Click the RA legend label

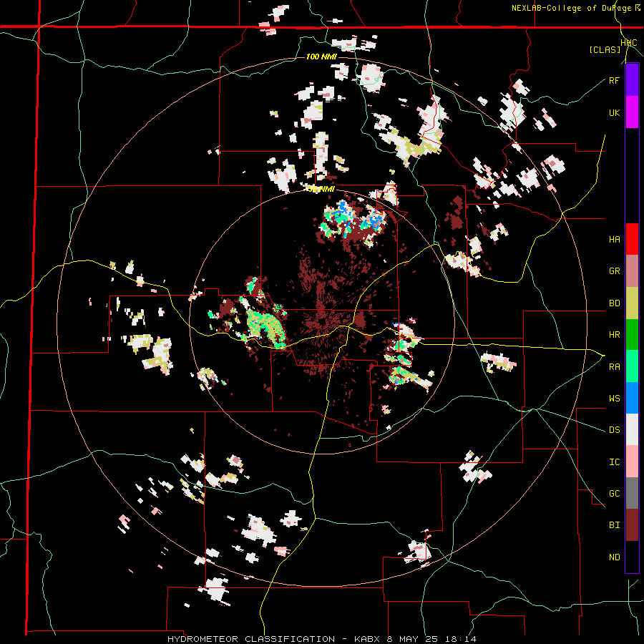(614, 367)
